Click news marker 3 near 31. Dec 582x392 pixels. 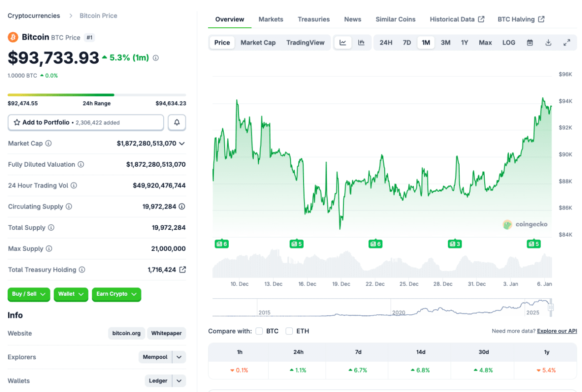[455, 244]
